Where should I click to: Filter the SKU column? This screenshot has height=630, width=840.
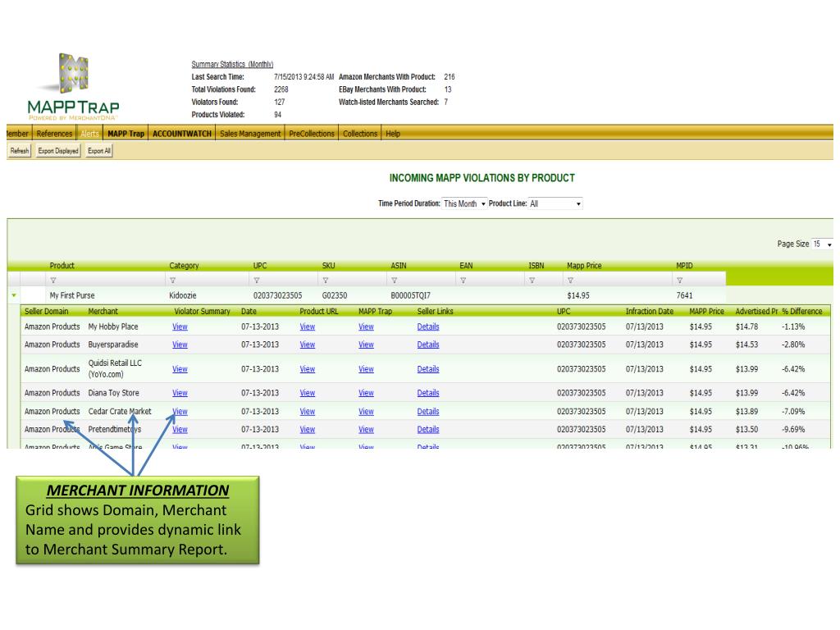(x=325, y=281)
